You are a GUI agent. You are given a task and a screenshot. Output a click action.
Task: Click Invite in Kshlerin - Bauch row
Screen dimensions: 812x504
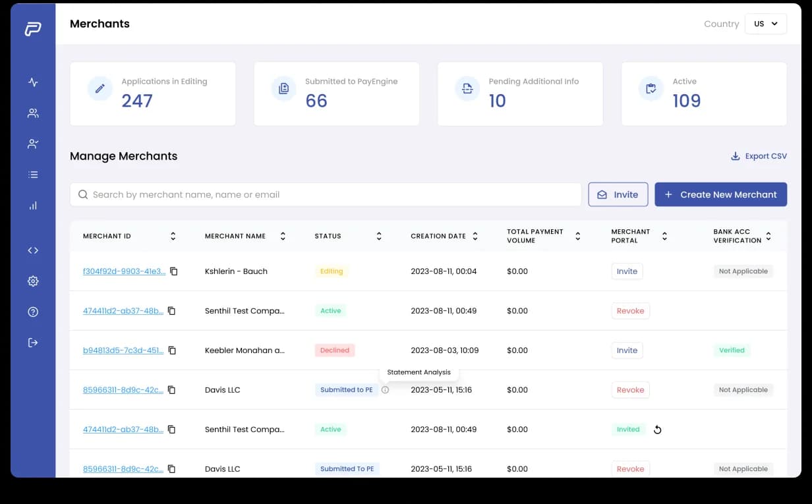[627, 271]
